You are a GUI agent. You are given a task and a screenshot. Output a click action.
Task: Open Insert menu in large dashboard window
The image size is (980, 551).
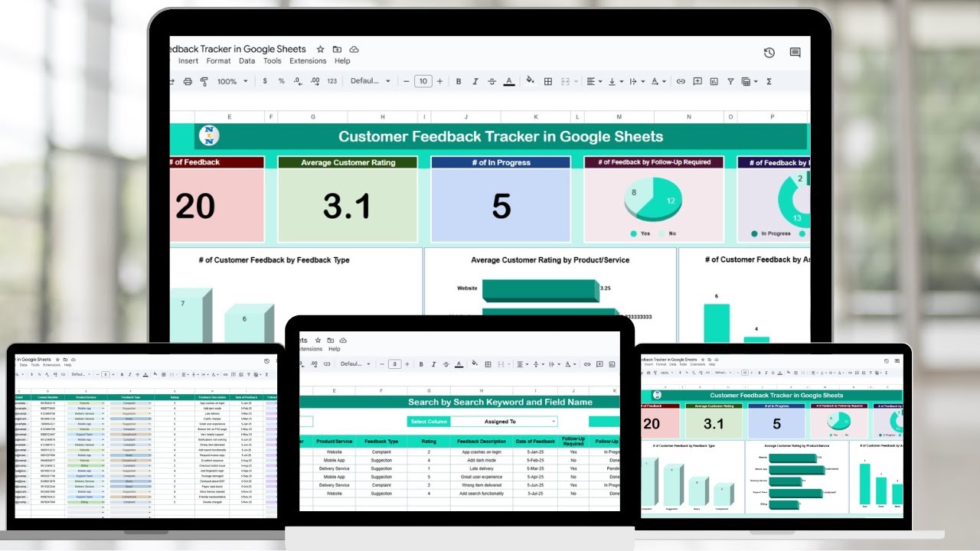click(x=188, y=61)
